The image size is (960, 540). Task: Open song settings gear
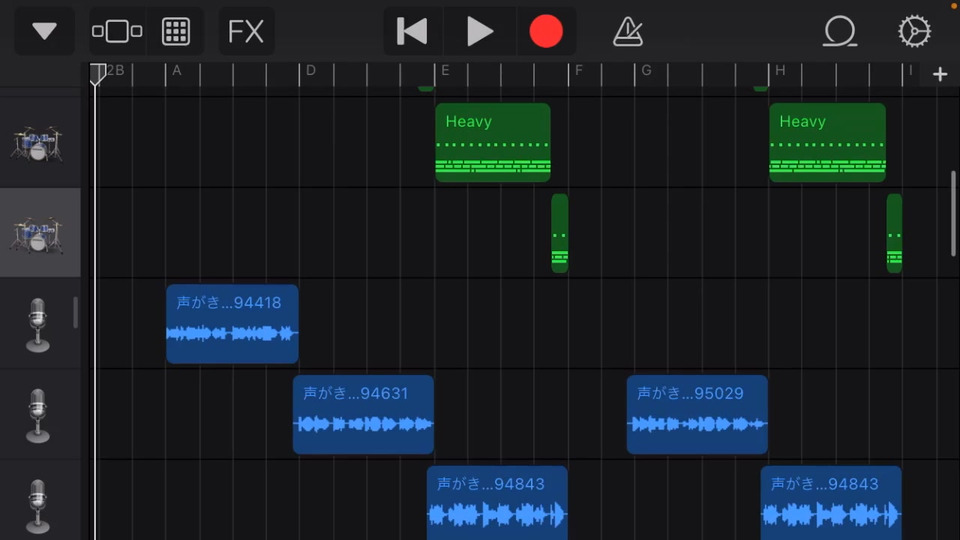pyautogui.click(x=914, y=31)
